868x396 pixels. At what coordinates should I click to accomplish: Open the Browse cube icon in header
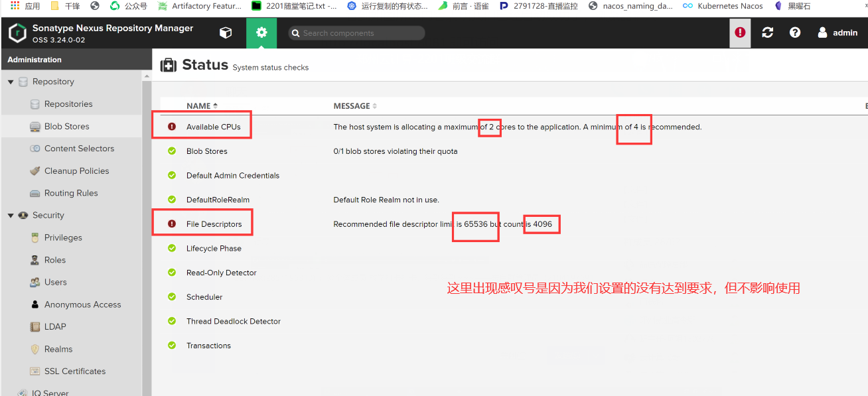pos(226,33)
